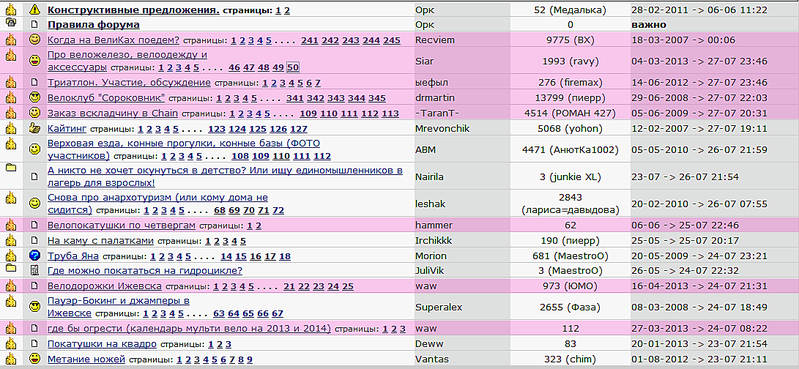Click author name Recviem
This screenshot has height=369, width=799.
click(435, 40)
